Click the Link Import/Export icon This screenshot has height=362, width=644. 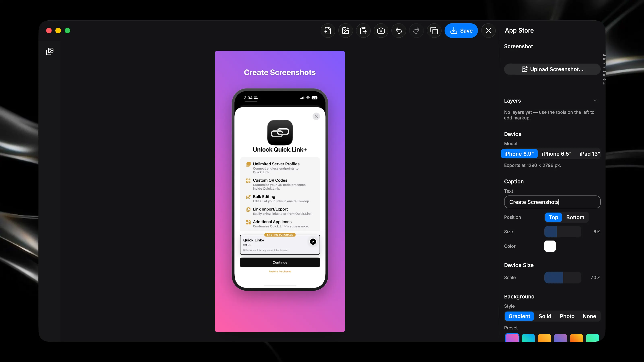click(x=248, y=209)
